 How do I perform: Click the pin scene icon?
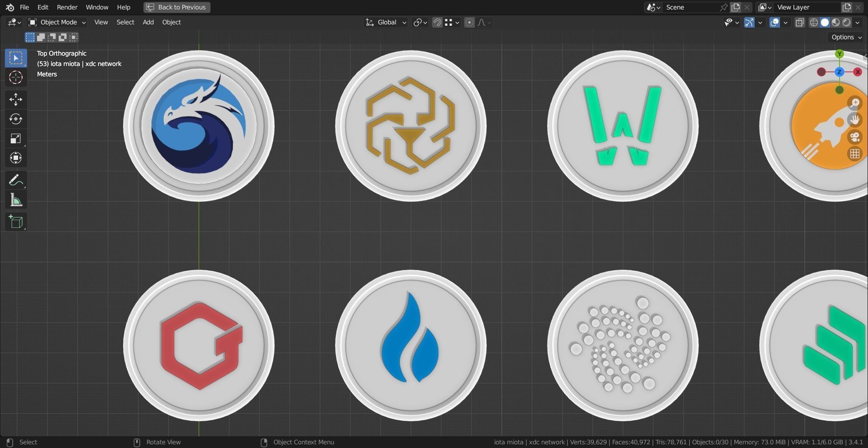pos(724,7)
